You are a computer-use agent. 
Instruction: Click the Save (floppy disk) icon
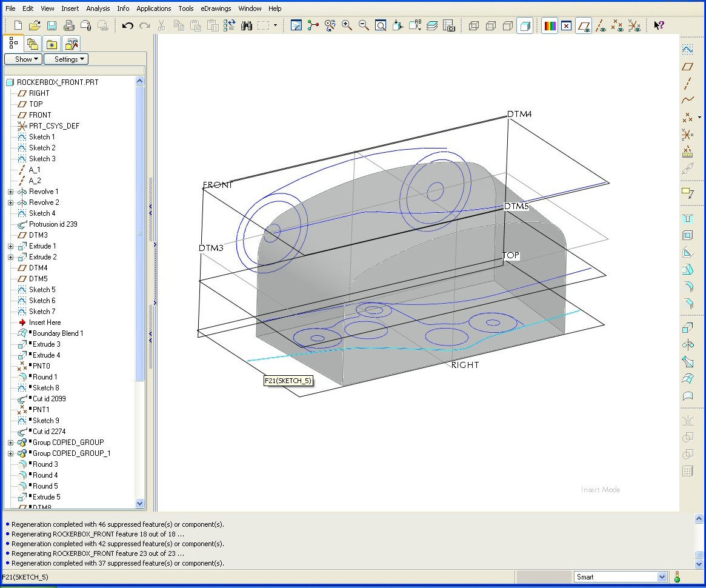52,25
